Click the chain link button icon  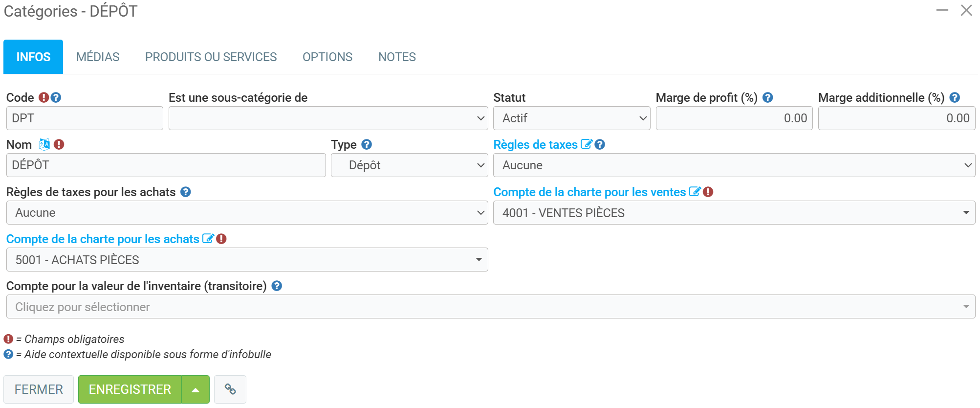[230, 389]
